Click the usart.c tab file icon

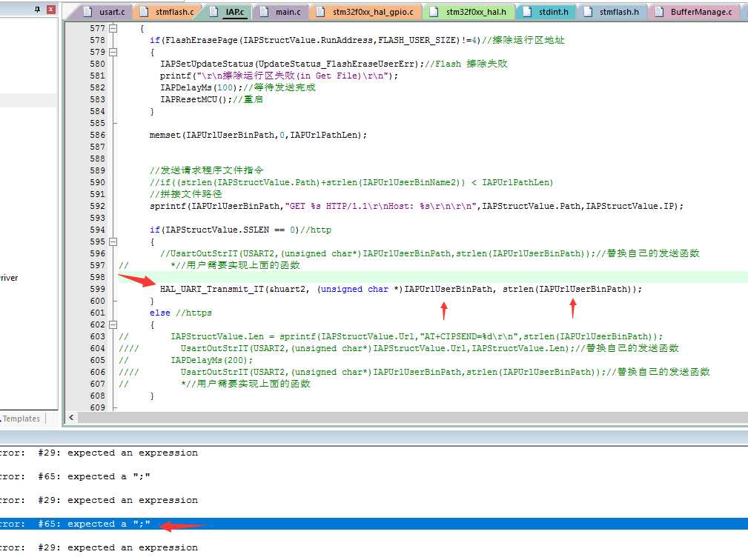tap(87, 12)
